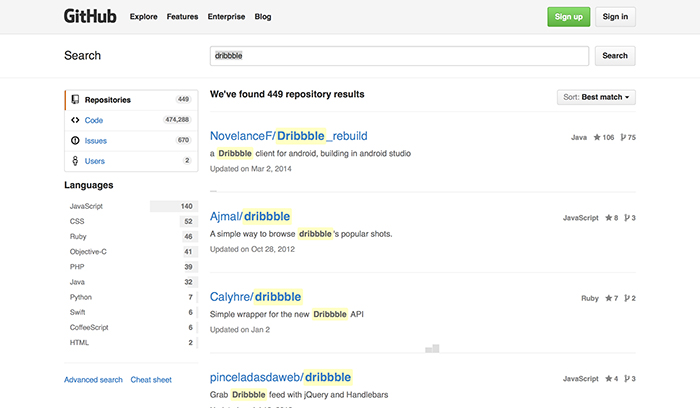The height and width of the screenshot is (408, 700).
Task: Open the Sort: Best match dropdown
Action: 596,97
